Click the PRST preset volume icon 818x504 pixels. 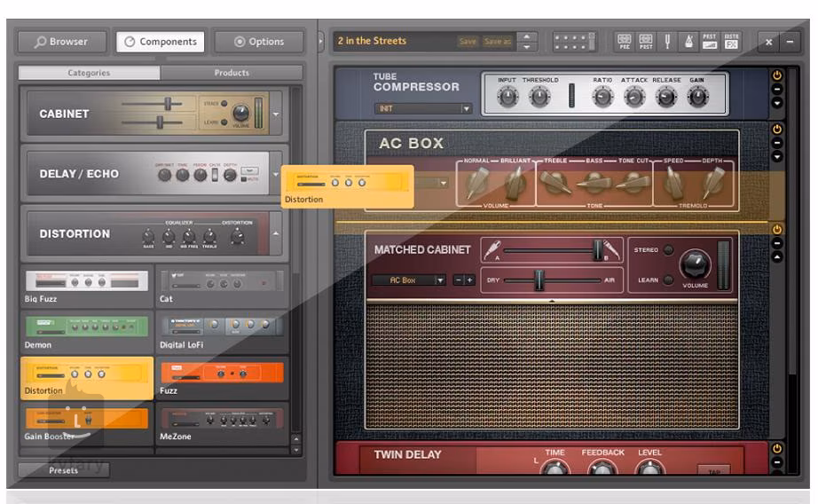(x=710, y=42)
